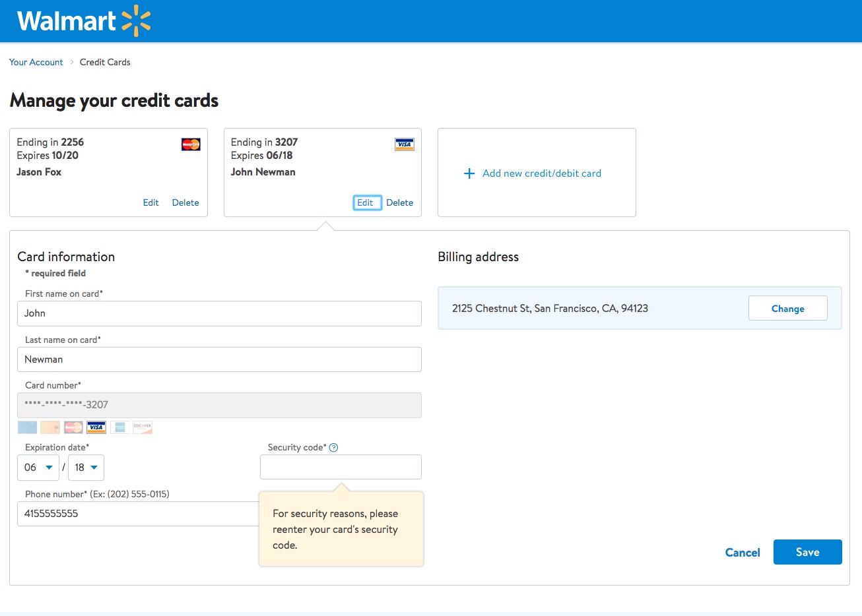Click the Walmart logo in the header
This screenshot has width=862, height=616.
(84, 21)
